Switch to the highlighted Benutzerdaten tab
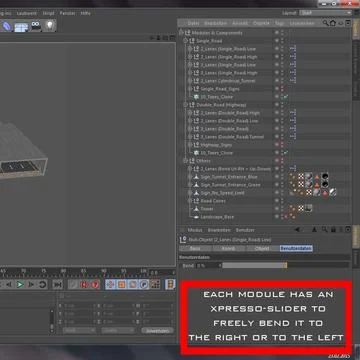The width and height of the screenshot is (360, 360). pyautogui.click(x=296, y=248)
